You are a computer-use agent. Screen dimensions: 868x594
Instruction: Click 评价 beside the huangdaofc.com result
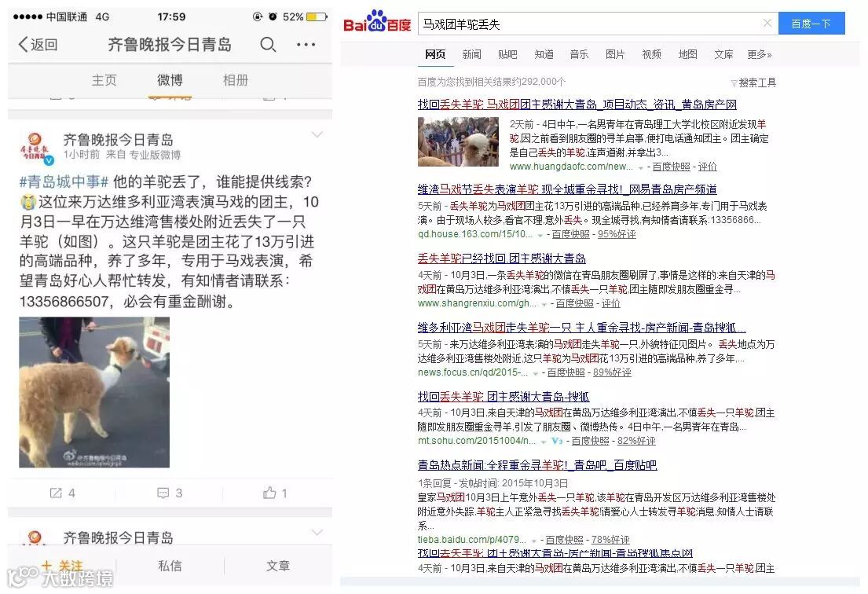[708, 167]
